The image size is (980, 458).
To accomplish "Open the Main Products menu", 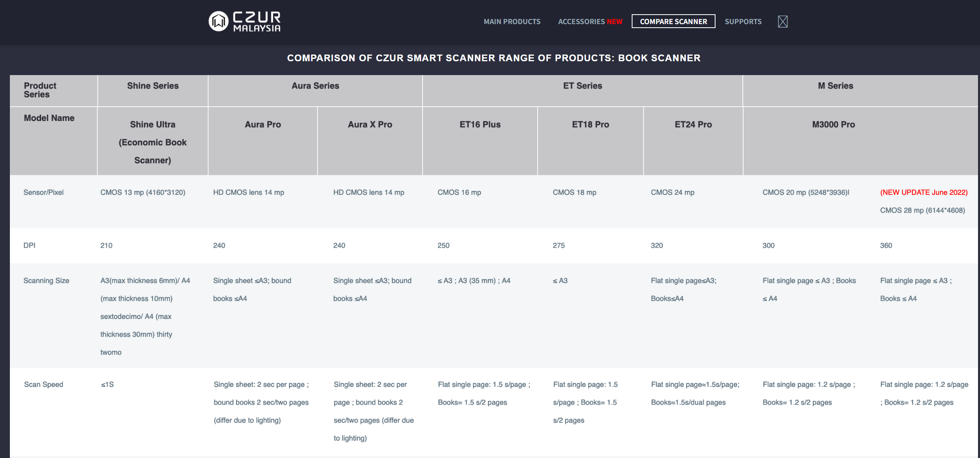I will pyautogui.click(x=512, y=22).
